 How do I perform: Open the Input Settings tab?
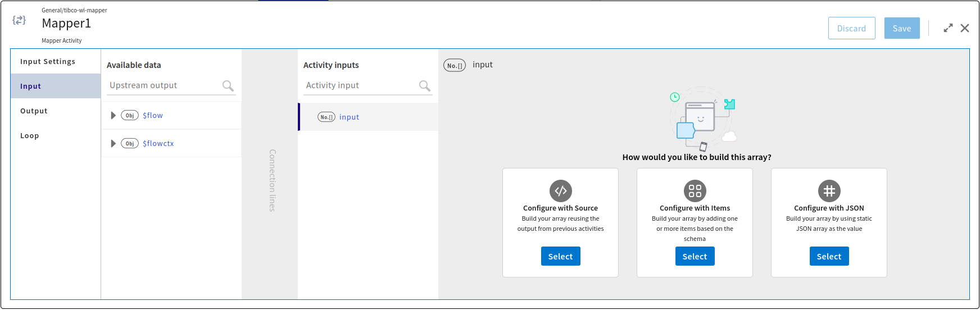point(48,62)
